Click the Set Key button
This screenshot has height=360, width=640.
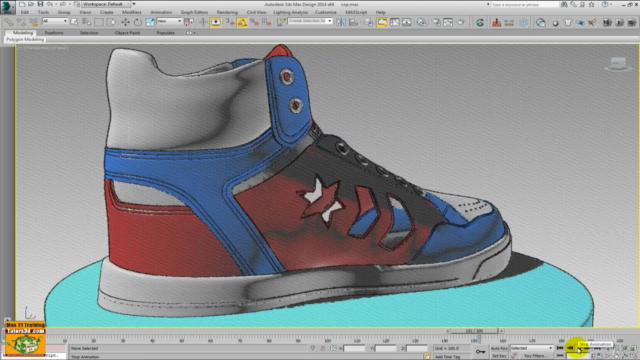[x=499, y=356]
